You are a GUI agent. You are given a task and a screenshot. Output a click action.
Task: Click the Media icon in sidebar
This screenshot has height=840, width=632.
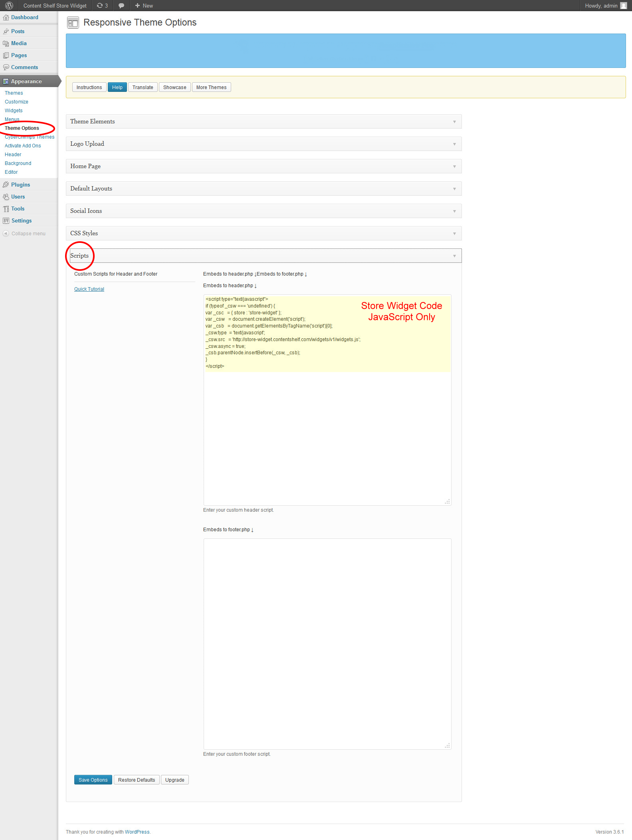[x=6, y=44]
